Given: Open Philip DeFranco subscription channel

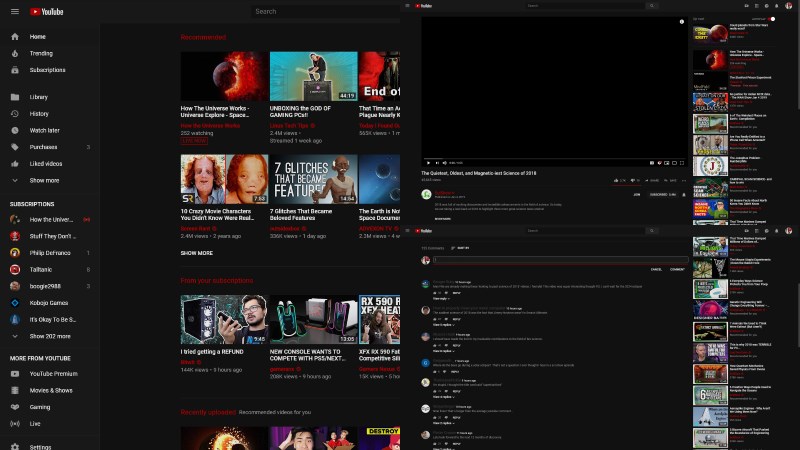Looking at the screenshot, I should [50, 253].
